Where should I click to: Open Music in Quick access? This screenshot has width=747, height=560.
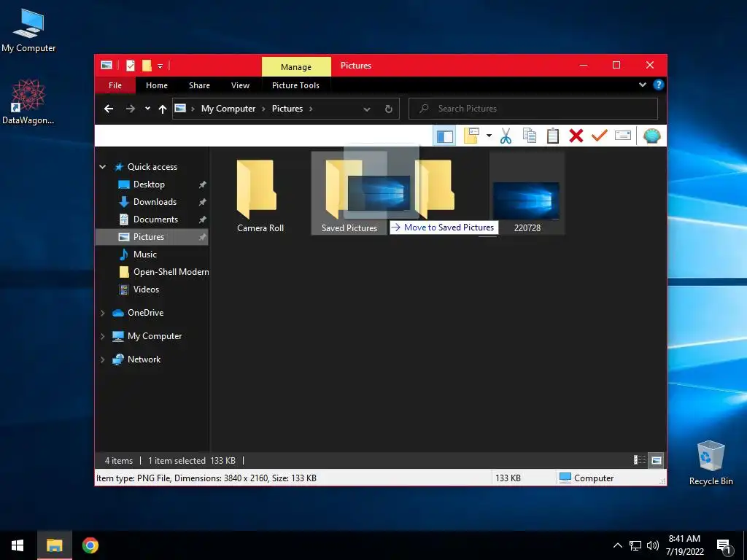click(x=145, y=254)
